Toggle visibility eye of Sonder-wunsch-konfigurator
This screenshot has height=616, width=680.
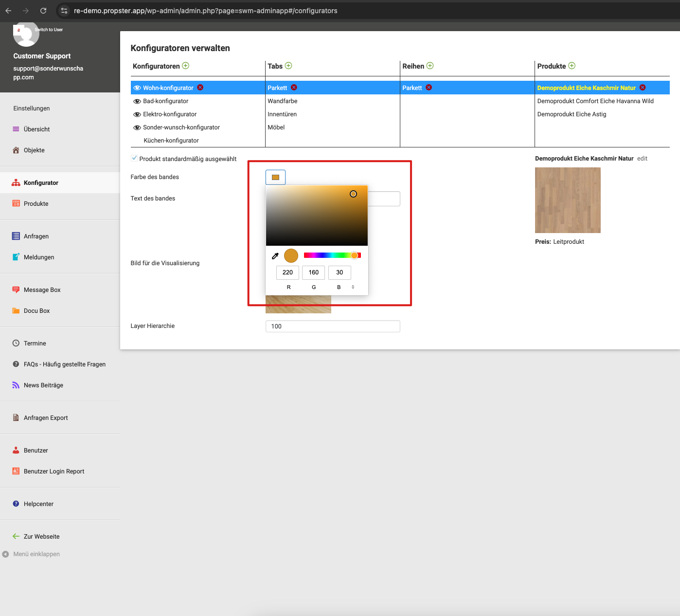[137, 127]
